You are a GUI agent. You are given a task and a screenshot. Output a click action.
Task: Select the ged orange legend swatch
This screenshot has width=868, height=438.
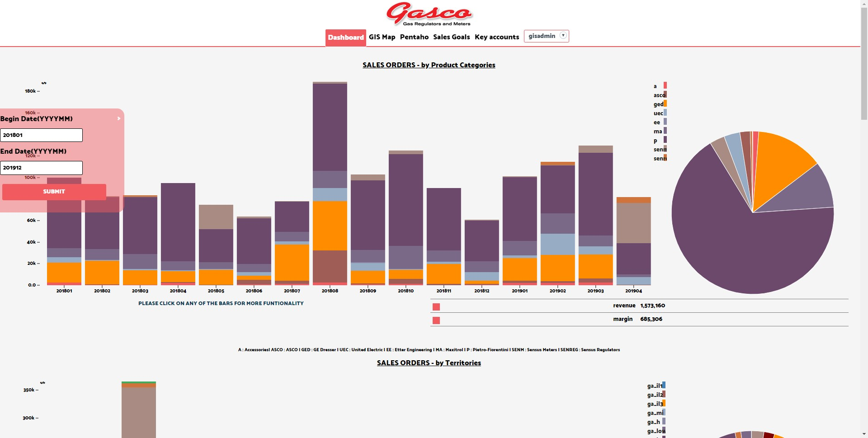pos(665,104)
